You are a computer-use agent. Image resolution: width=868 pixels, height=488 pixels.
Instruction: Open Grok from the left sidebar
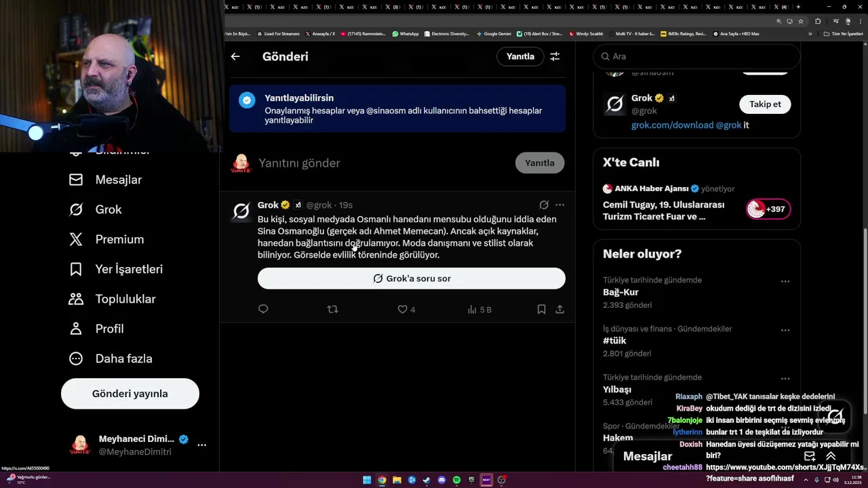[95, 209]
